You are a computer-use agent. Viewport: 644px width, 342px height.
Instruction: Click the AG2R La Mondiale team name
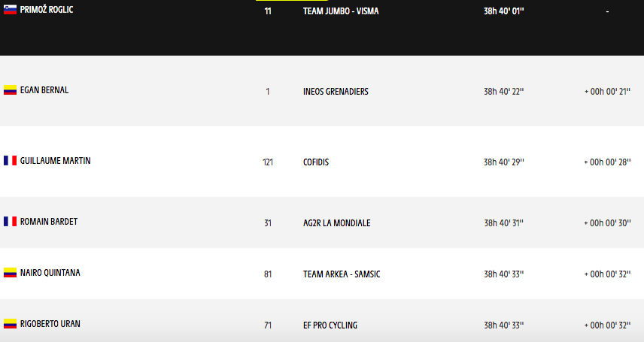coord(336,223)
